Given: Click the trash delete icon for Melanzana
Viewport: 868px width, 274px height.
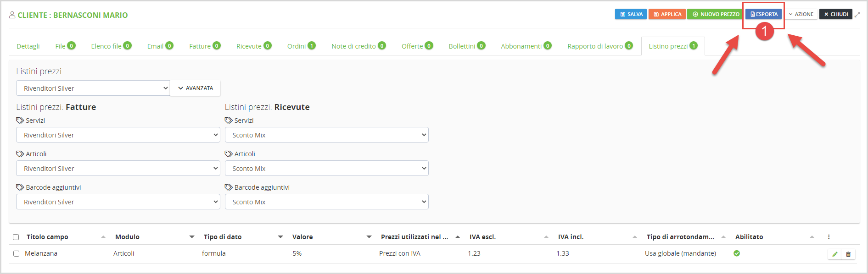Looking at the screenshot, I should click(848, 254).
